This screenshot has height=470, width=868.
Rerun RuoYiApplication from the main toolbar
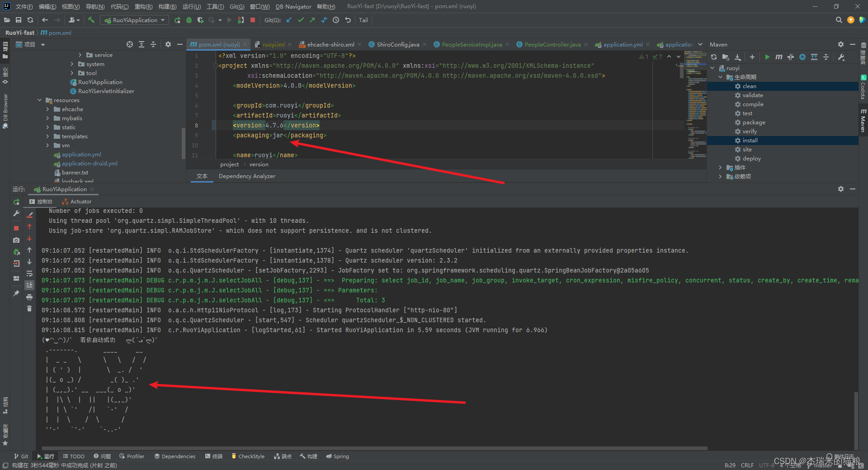point(177,20)
